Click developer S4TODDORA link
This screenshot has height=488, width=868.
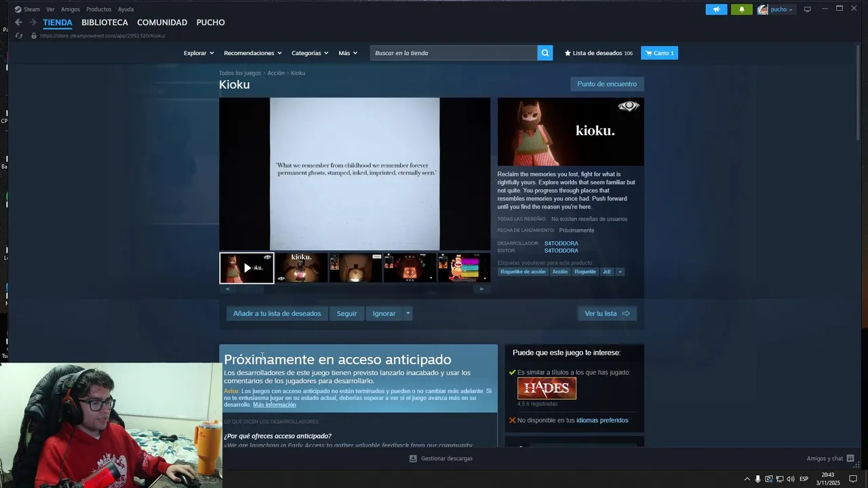[x=561, y=243]
